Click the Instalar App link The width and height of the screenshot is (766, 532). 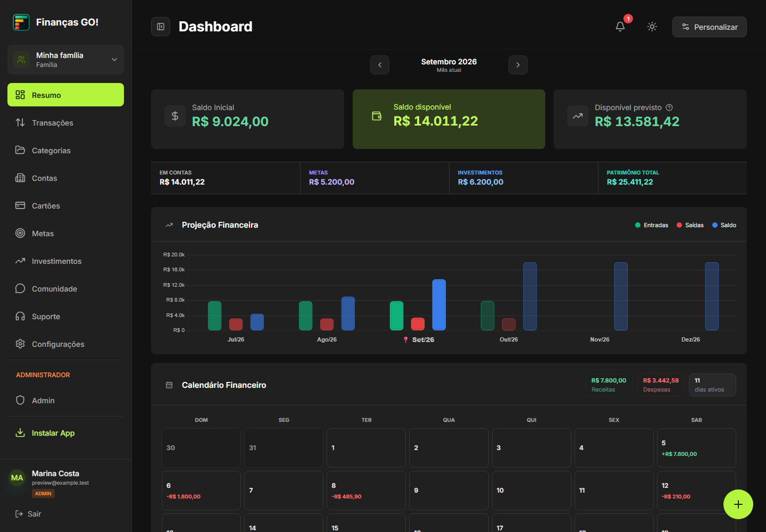(65, 433)
